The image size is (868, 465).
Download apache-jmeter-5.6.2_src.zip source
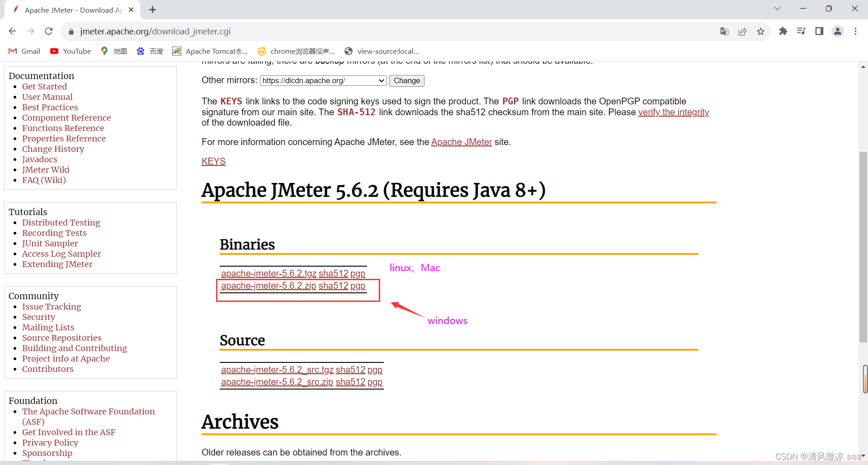tap(277, 382)
